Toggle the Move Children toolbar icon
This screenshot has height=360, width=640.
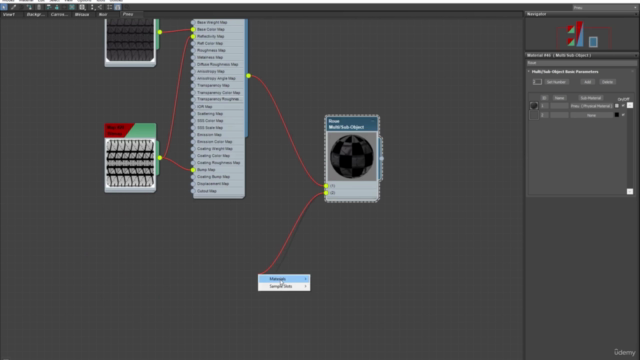49,7
